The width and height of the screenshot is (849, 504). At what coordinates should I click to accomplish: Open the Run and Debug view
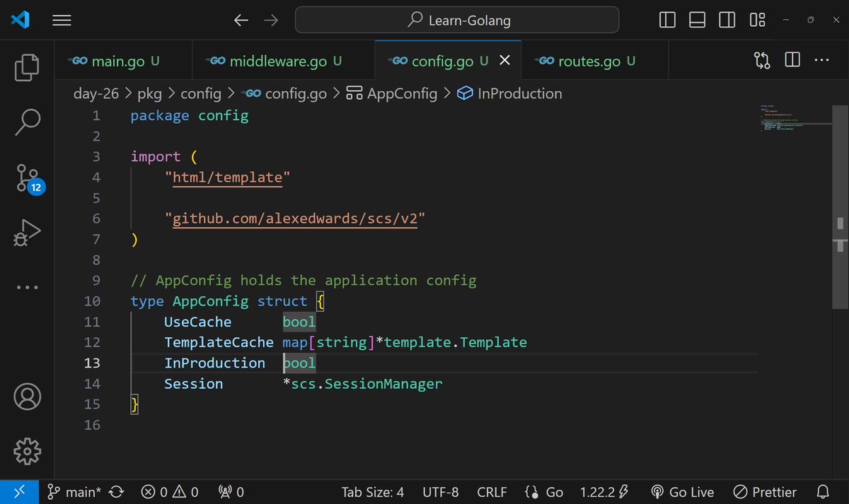point(27,233)
